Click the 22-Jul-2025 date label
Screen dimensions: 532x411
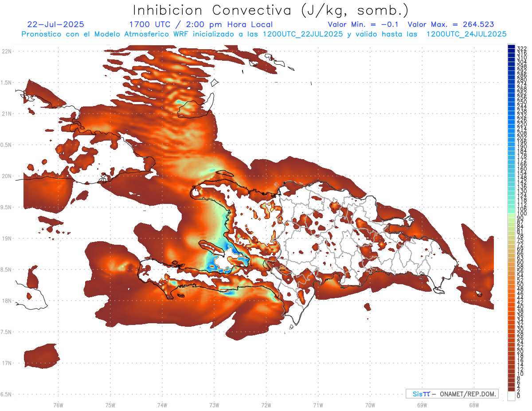pos(55,24)
